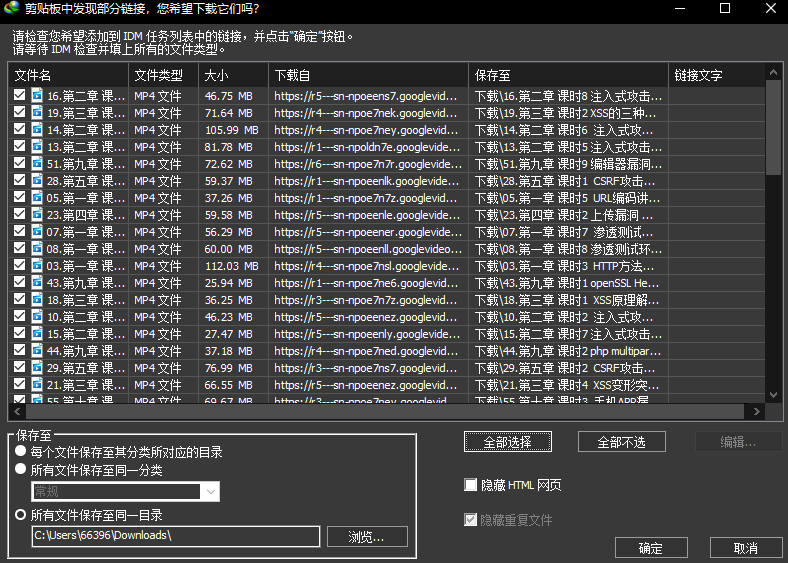Enable the 隐藏 HTML 网页 checkbox
The height and width of the screenshot is (563, 788).
pyautogui.click(x=470, y=485)
